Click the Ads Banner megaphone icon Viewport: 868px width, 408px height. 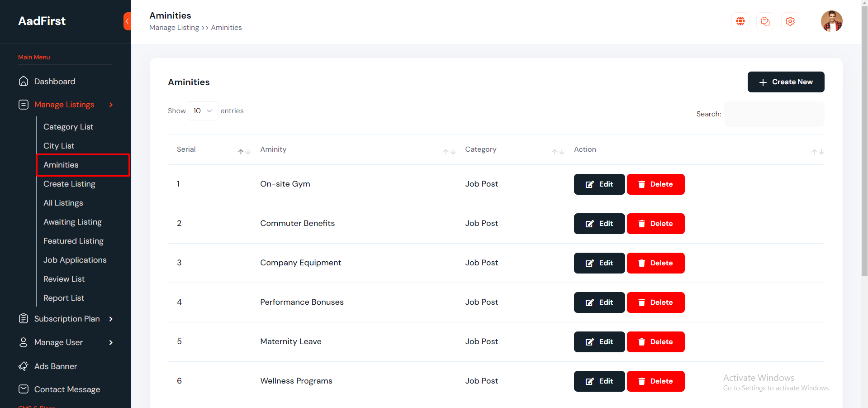(24, 366)
